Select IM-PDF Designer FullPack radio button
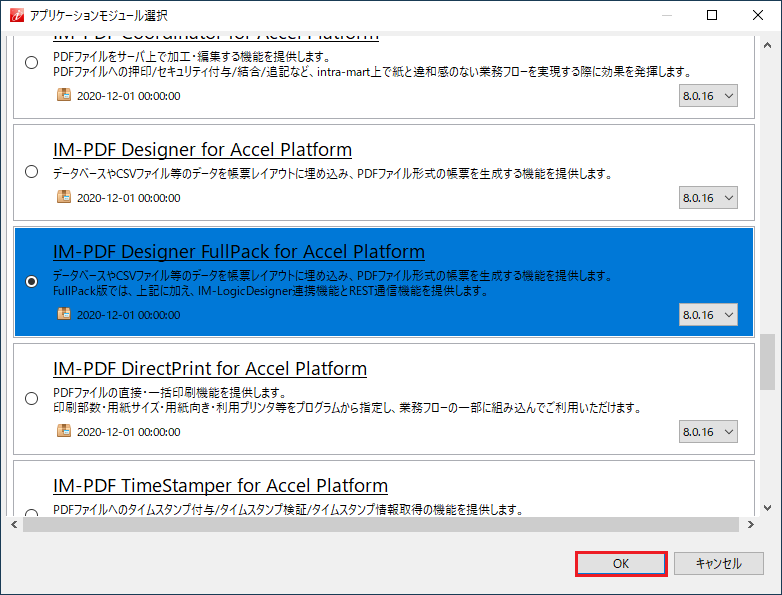This screenshot has width=782, height=595. (31, 281)
